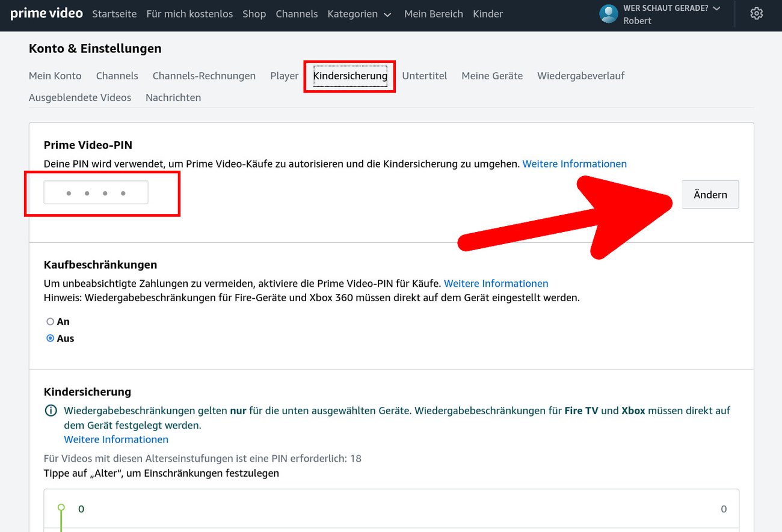
Task: Expand the Kategorien dropdown menu
Action: point(359,14)
